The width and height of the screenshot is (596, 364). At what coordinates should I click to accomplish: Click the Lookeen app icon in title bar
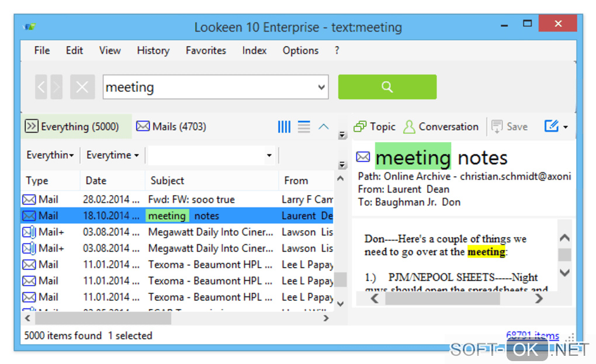(x=29, y=27)
